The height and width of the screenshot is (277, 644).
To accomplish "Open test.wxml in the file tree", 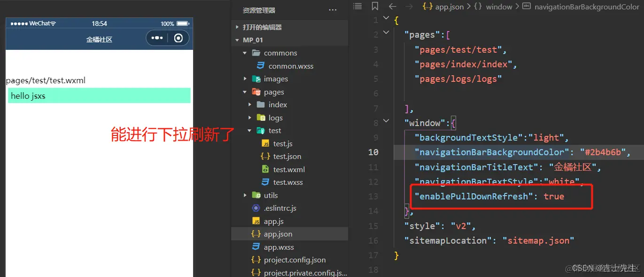I will click(289, 169).
